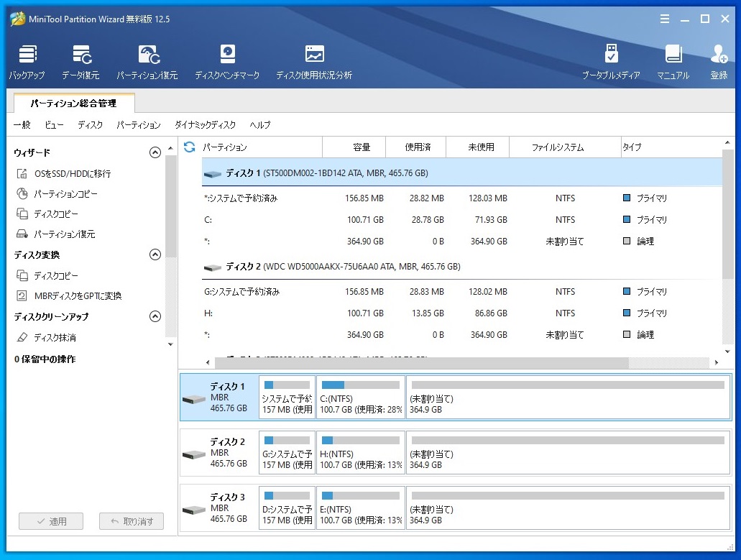The width and height of the screenshot is (741, 560).
Task: Collapse the ウィザード section
Action: 155,152
